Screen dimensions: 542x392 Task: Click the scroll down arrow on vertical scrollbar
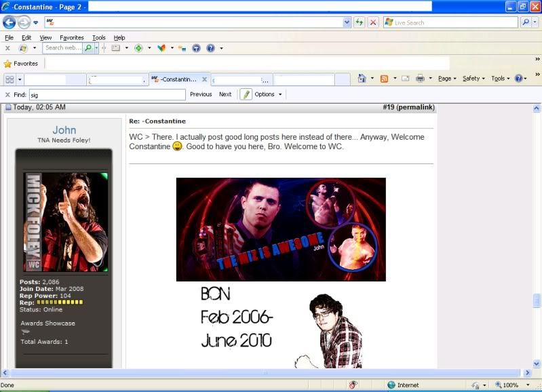tap(537, 364)
